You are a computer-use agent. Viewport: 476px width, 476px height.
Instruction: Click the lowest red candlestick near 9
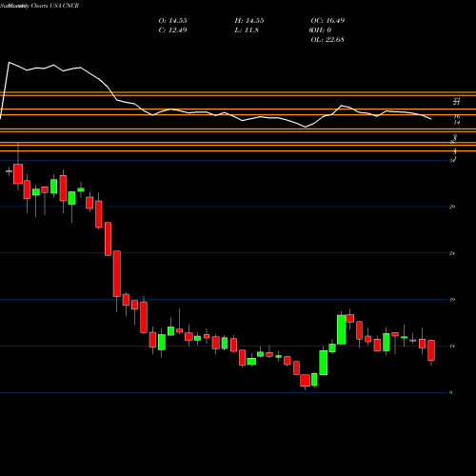click(x=305, y=381)
